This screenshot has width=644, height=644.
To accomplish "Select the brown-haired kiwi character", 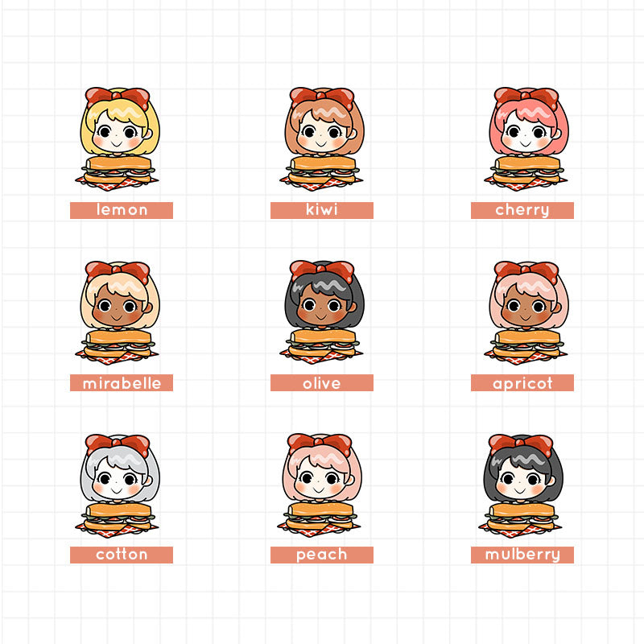I will 321,138.
